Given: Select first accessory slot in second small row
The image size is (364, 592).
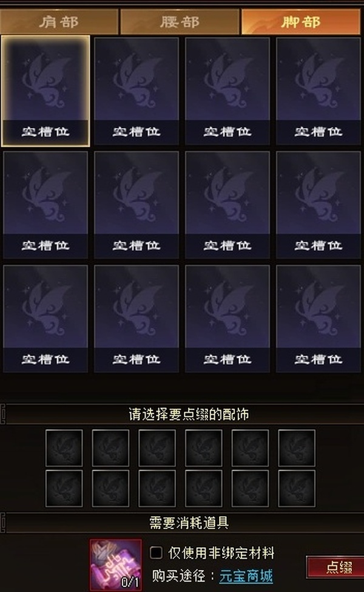Looking at the screenshot, I should 64,488.
